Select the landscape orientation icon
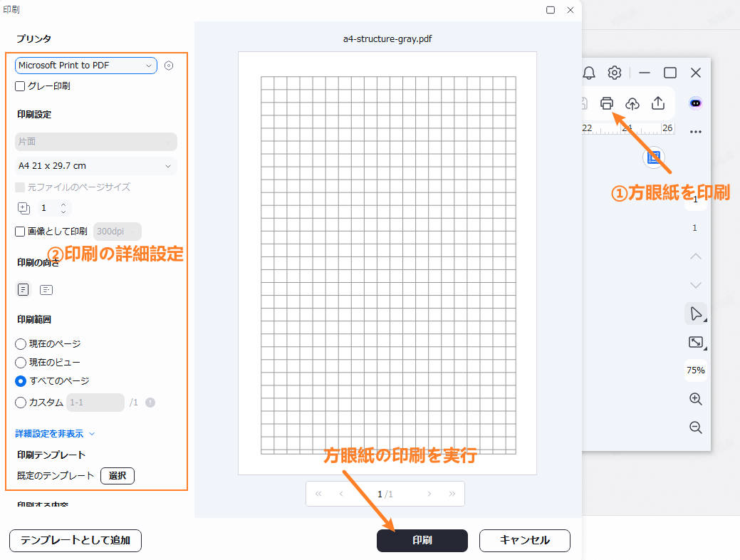The image size is (740, 560). tap(46, 289)
